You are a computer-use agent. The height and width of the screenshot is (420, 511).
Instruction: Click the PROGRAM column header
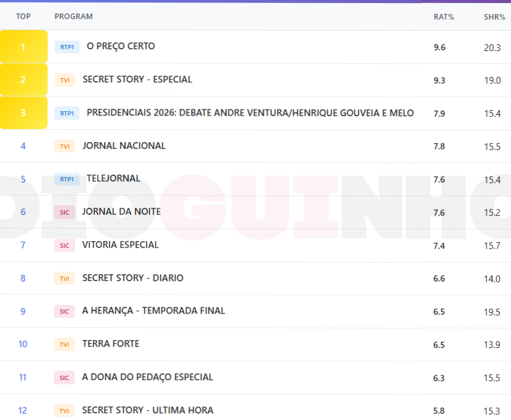click(73, 17)
